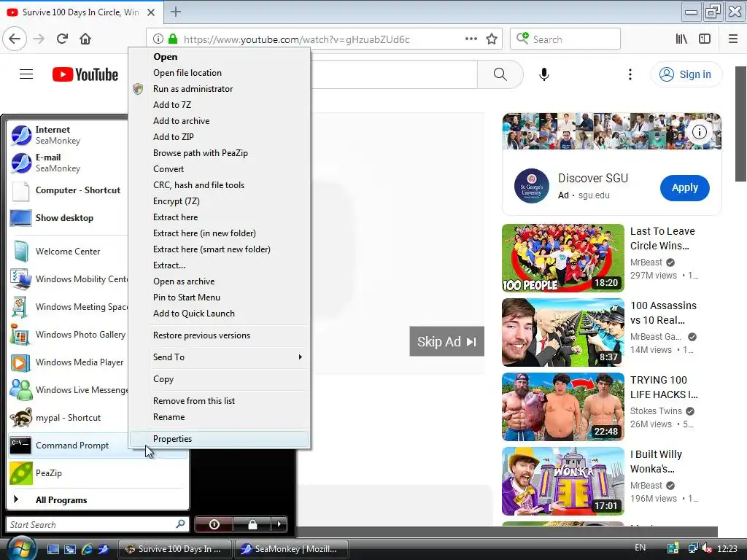
Task: Switch to SeaMonkey | Mozilla taskbar button
Action: 291,549
